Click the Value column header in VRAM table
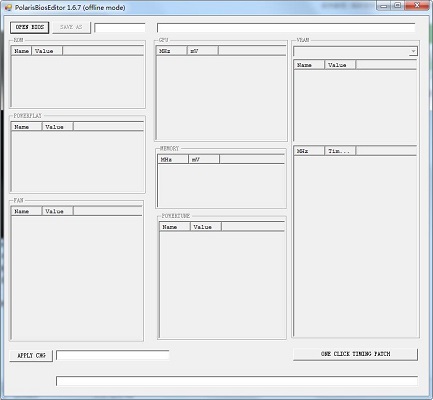Viewport: 433px width, 400px height. pos(340,65)
